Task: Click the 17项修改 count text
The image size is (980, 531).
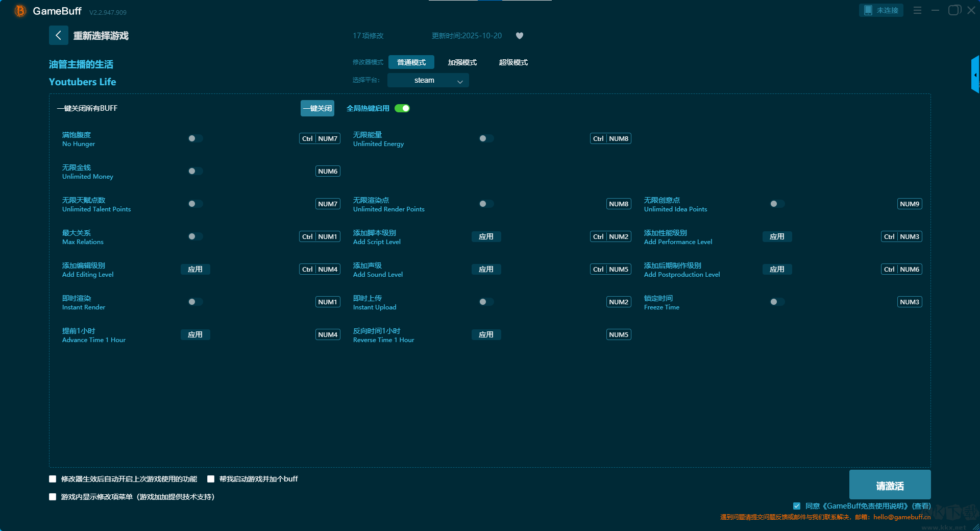Action: point(368,36)
